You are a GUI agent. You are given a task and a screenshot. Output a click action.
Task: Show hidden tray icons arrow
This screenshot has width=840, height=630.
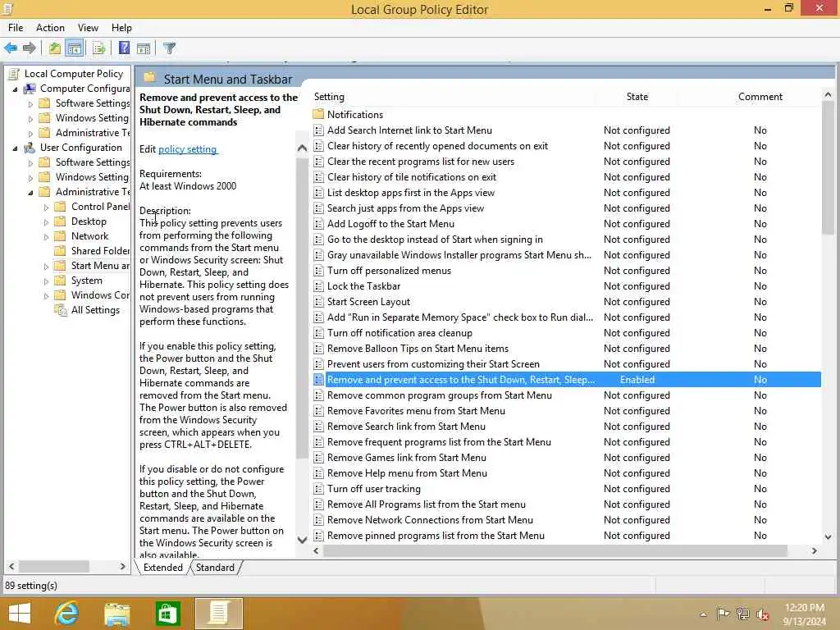[x=703, y=614]
